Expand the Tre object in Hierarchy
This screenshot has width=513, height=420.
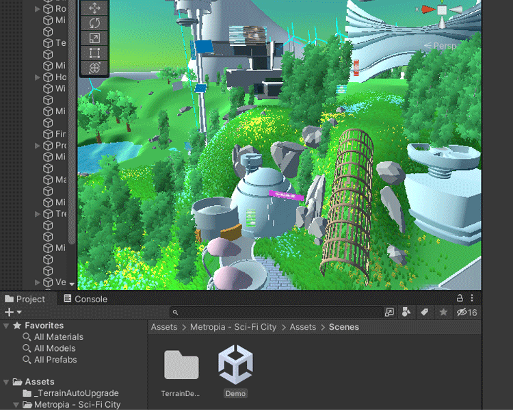[38, 214]
